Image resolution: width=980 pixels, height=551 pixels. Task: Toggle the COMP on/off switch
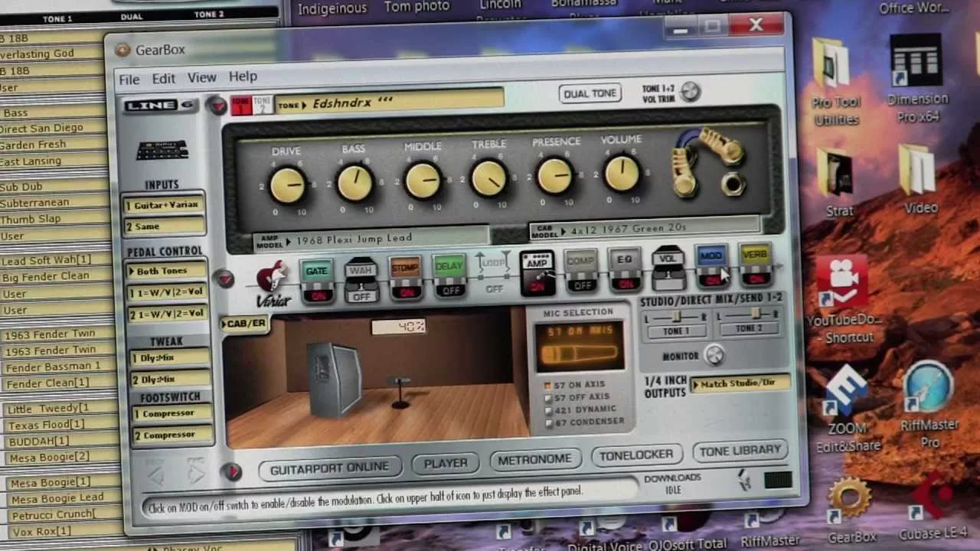[582, 285]
